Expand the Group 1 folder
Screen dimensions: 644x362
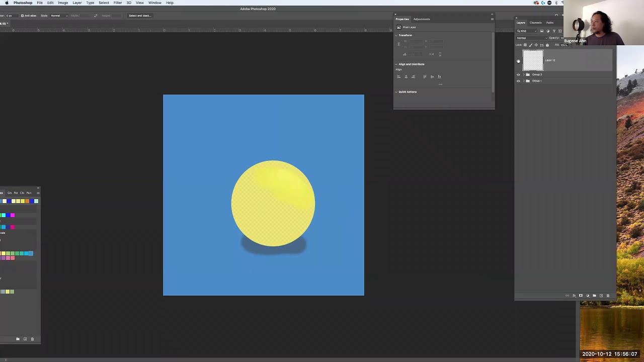click(524, 81)
